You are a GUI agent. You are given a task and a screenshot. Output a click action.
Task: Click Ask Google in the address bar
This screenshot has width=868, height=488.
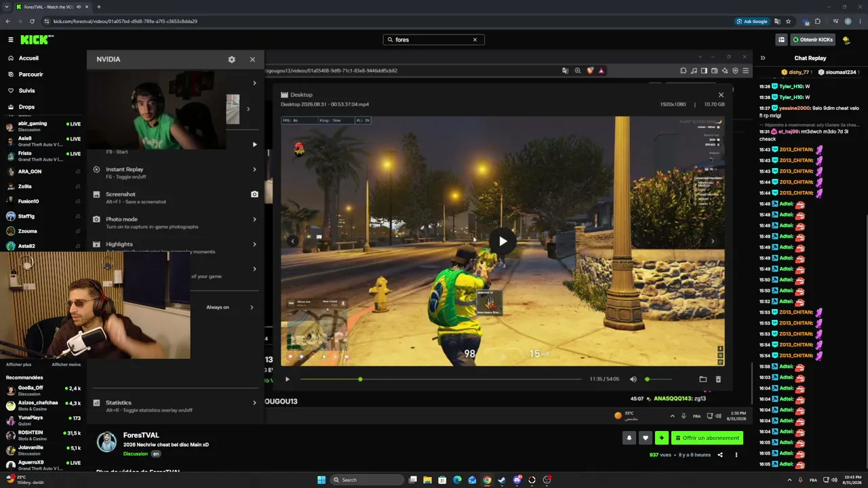pos(752,21)
